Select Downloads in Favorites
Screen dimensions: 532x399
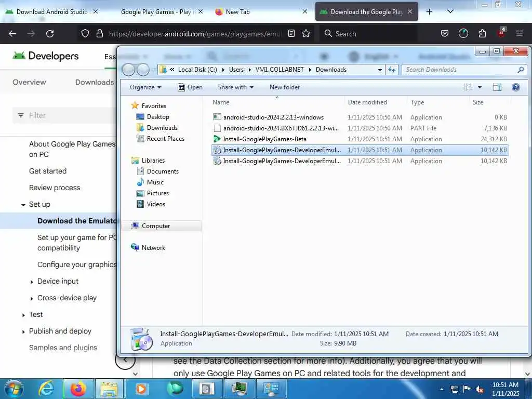(162, 128)
